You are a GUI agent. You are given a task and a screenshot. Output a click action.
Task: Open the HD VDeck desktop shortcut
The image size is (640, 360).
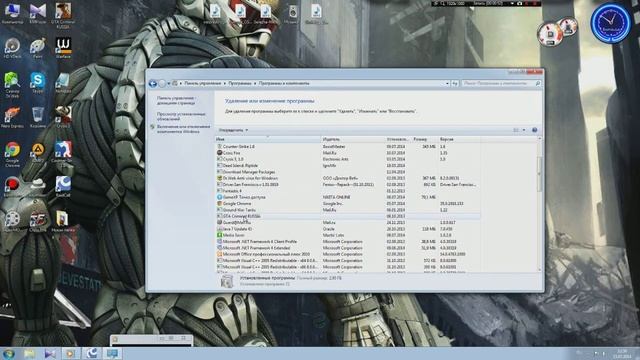click(x=12, y=48)
